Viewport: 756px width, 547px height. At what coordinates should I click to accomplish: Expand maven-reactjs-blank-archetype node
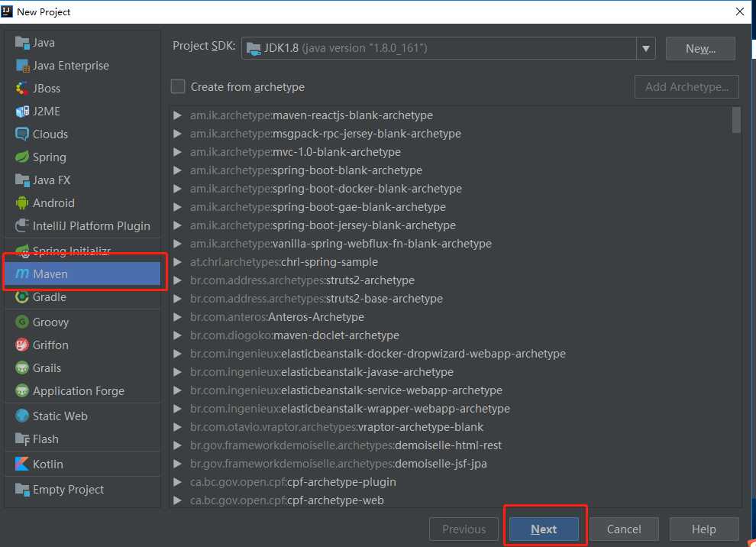(177, 116)
